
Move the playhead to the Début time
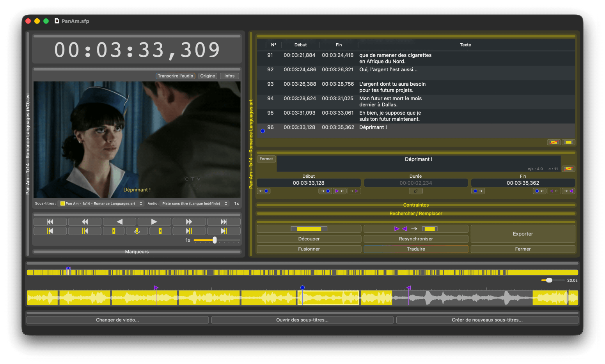[x=325, y=191]
